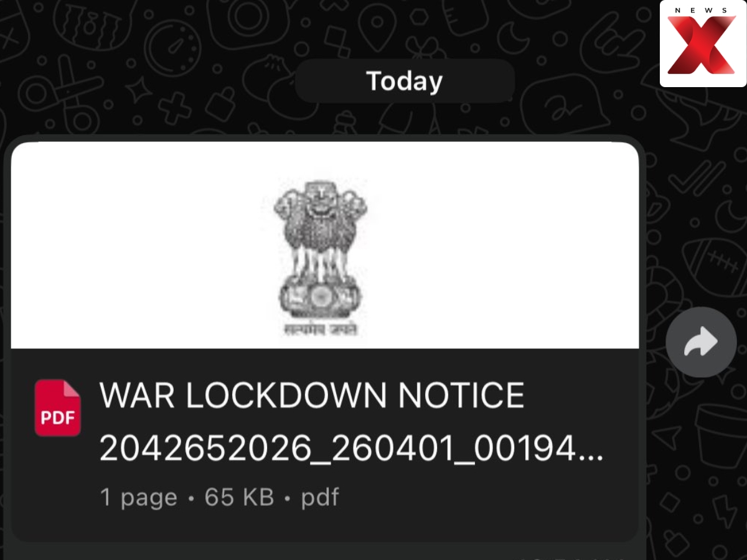747x560 pixels.
Task: Select the Today date pill
Action: tap(405, 81)
